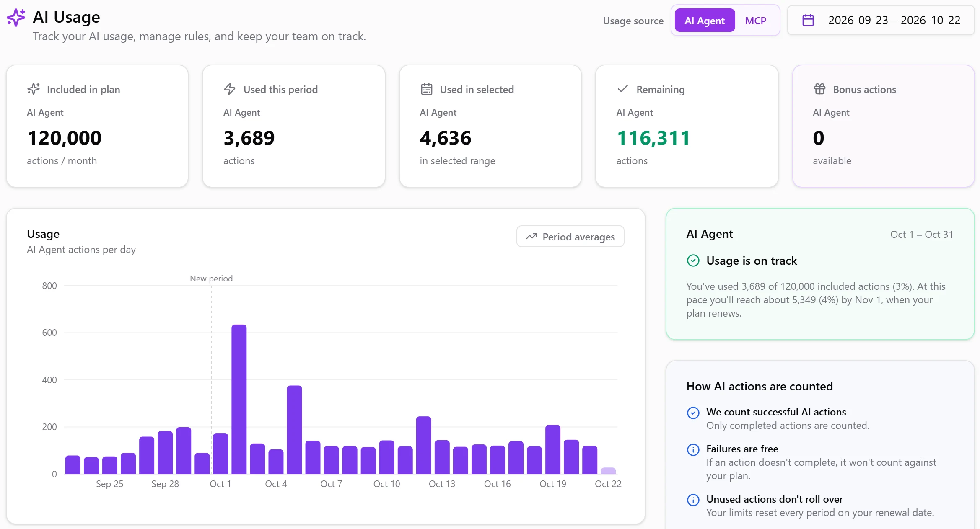Viewport: 980px width, 529px height.
Task: Click the AI Usage sparkle icon
Action: point(16,18)
